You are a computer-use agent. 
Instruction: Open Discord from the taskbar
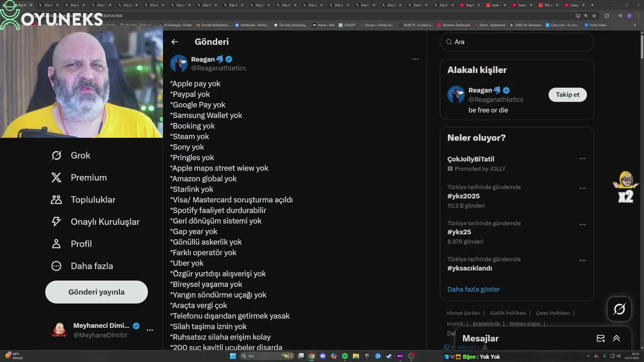323,356
